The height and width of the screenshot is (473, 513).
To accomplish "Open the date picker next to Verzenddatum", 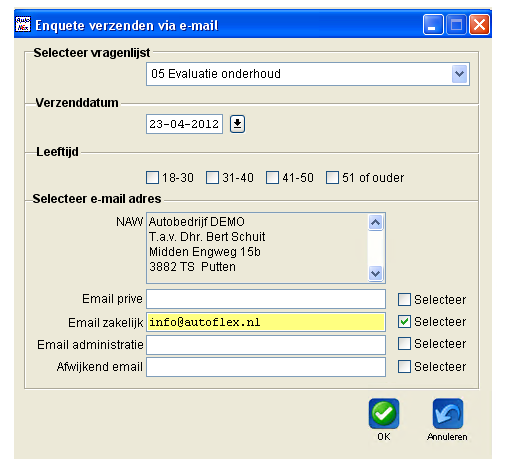I will point(237,124).
